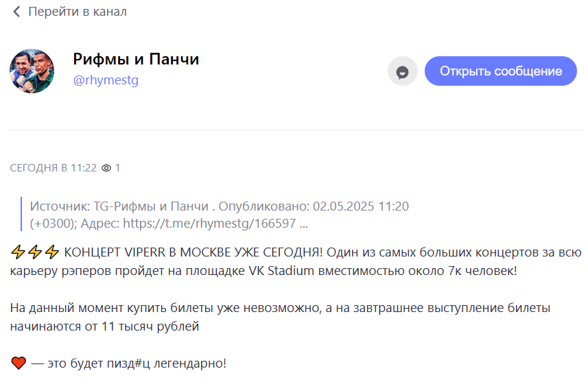The height and width of the screenshot is (382, 588).
Task: Click the vertical bar beside the quote
Action: (23, 214)
